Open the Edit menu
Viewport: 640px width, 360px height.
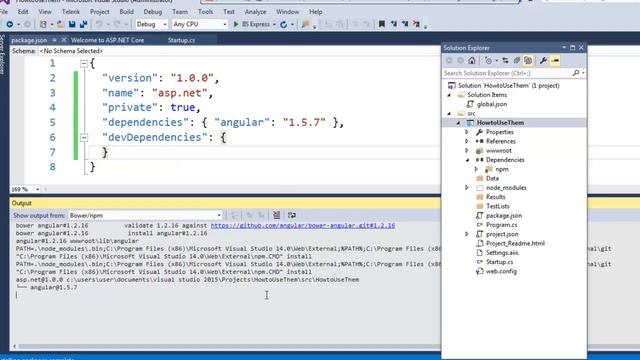point(23,12)
